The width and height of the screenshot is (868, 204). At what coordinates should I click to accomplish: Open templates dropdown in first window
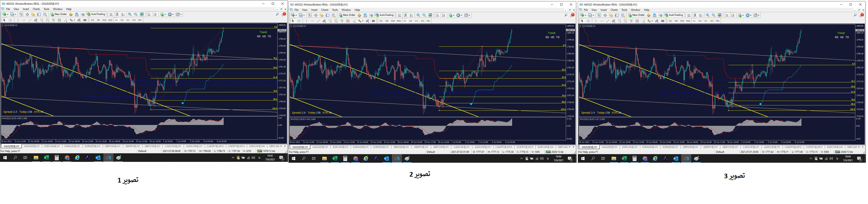pos(179,15)
